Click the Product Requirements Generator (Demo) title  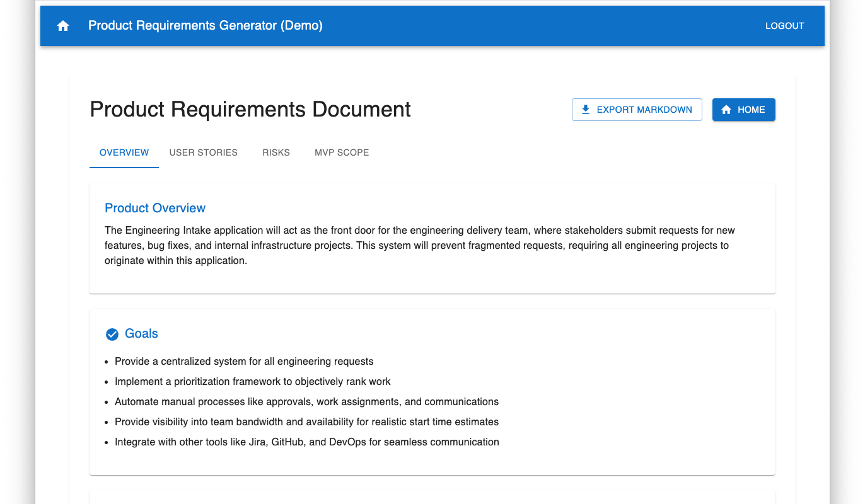[206, 26]
